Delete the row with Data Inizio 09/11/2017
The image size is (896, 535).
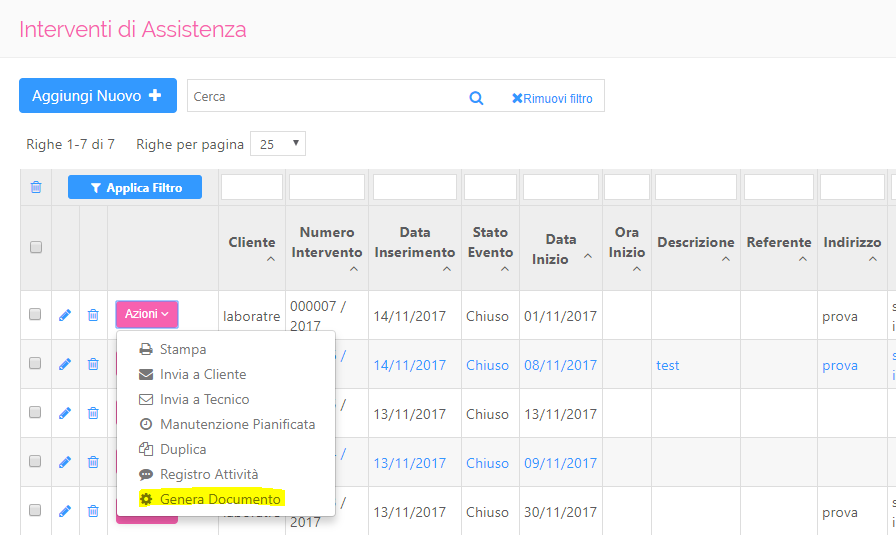[x=93, y=462]
